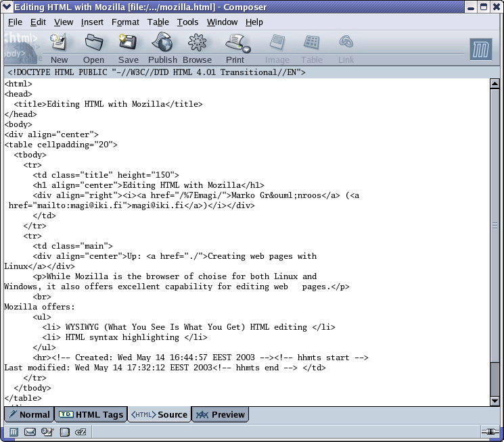Open Navigator from the status bar icon
504x442 pixels.
coord(13,432)
